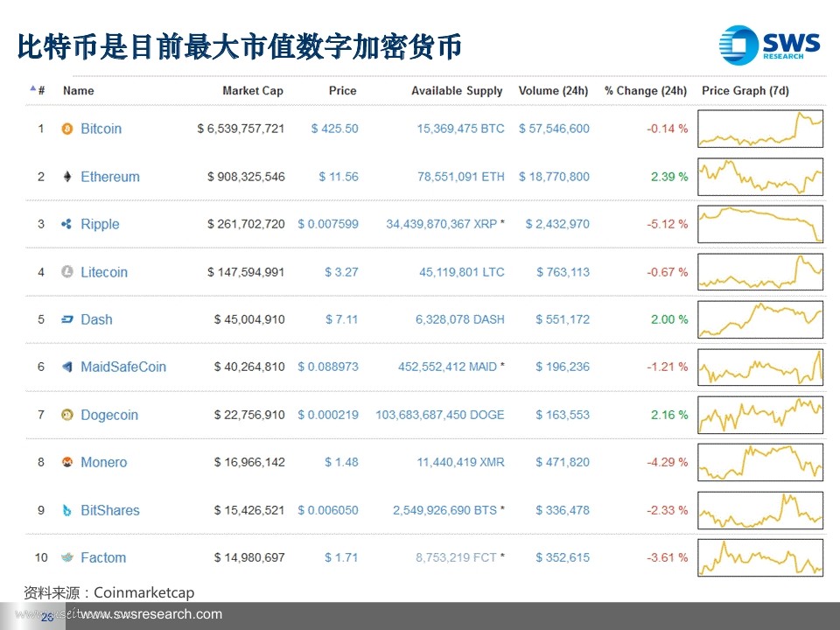840x630 pixels.
Task: Open Dash 7-day price graph
Action: [x=760, y=319]
